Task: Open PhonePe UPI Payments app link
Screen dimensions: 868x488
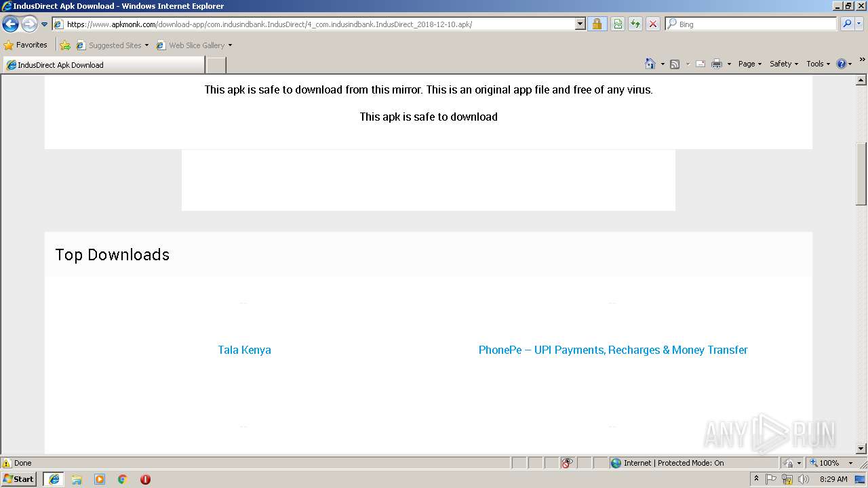Action: [613, 350]
